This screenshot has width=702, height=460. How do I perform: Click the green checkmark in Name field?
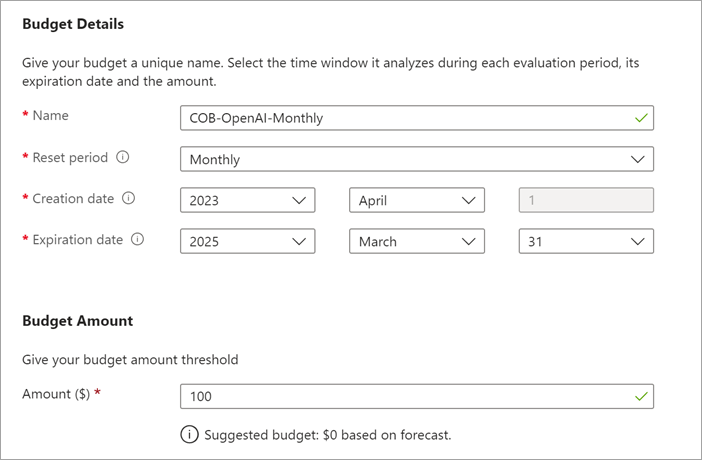point(641,118)
